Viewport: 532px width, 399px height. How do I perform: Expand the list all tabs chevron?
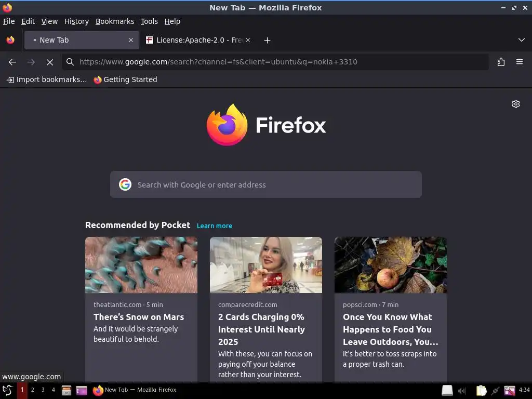coord(522,40)
